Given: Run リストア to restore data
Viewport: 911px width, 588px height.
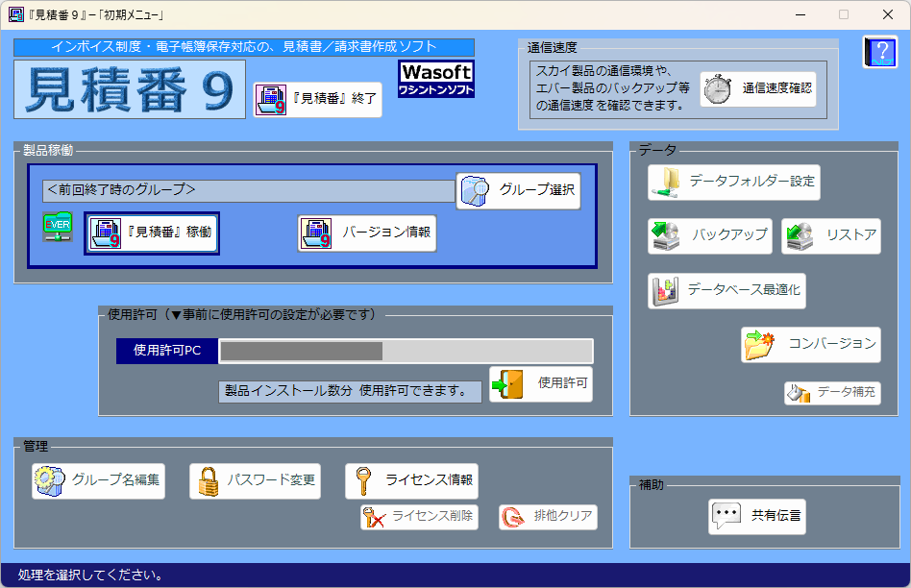Looking at the screenshot, I should point(831,236).
